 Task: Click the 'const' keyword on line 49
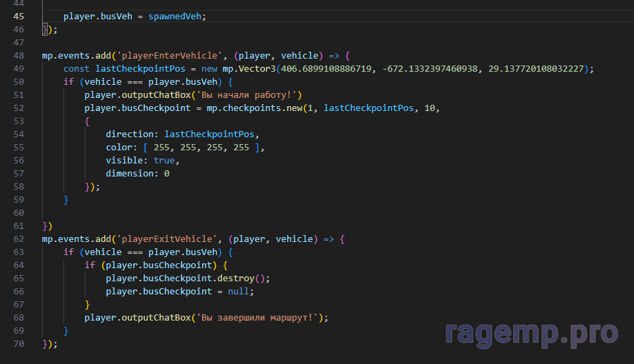tap(77, 69)
